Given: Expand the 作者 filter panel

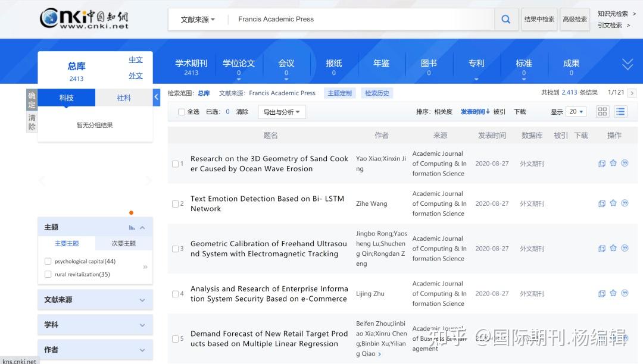Looking at the screenshot, I should [x=95, y=350].
